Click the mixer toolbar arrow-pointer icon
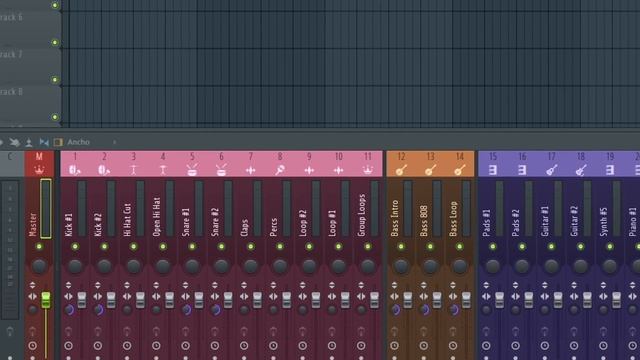Viewport: 640px width, 360px height. pos(15,142)
